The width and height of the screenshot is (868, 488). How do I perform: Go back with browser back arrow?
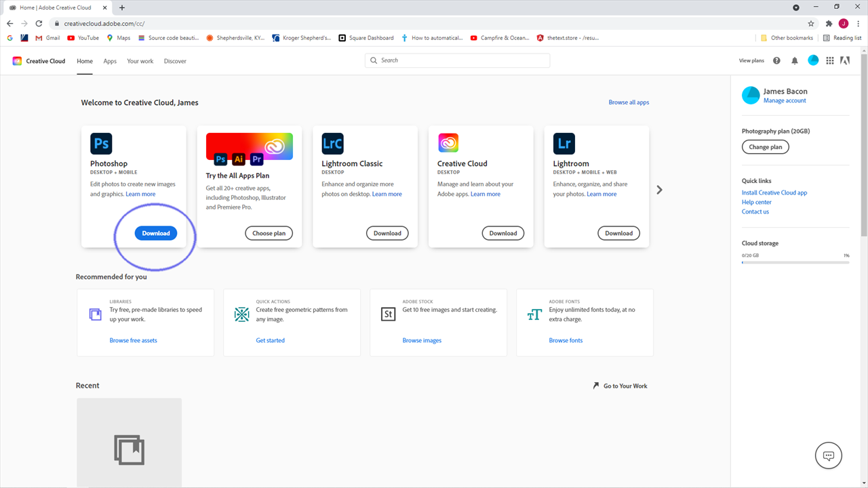(9, 23)
